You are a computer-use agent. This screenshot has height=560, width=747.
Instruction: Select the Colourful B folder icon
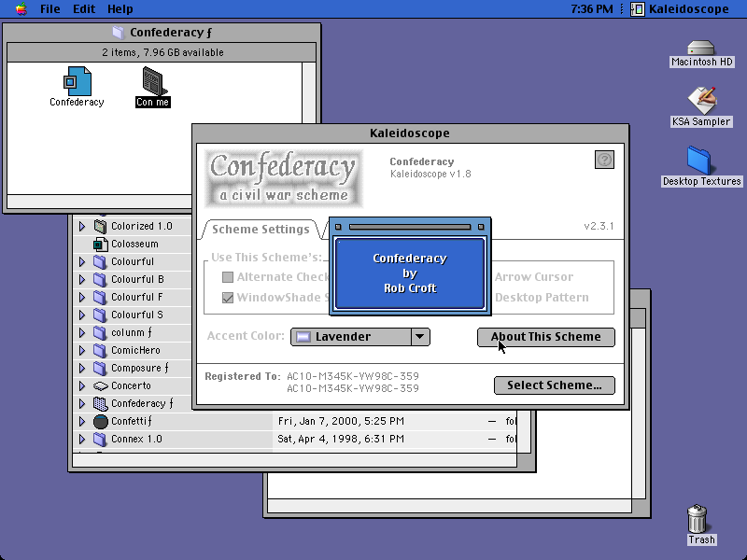pyautogui.click(x=100, y=279)
